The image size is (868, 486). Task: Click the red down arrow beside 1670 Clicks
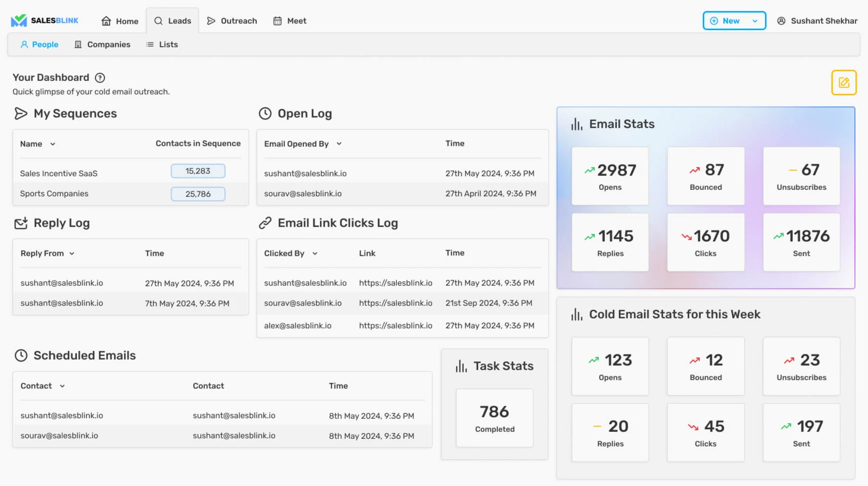(x=687, y=236)
